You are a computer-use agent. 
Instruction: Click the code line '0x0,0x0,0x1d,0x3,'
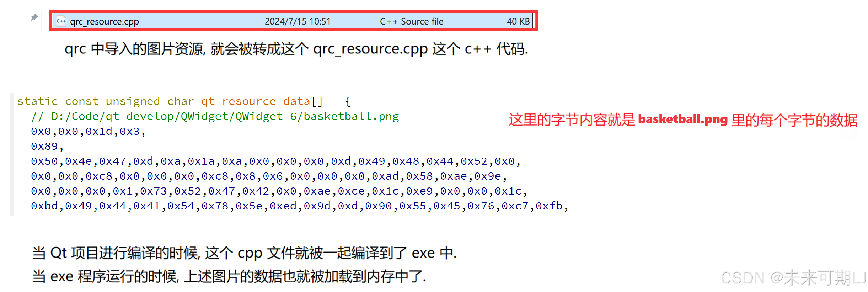click(x=88, y=131)
